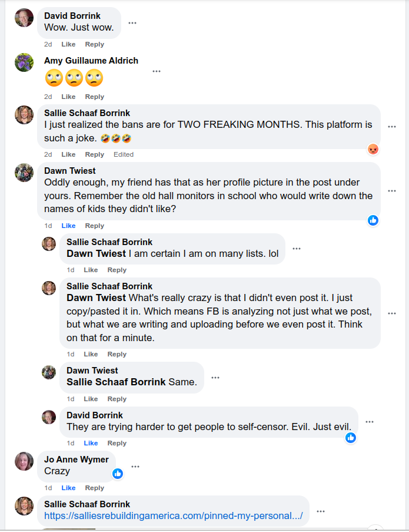Click thumbs-up reaction badge on Dawn Twiest's comment
The height and width of the screenshot is (532, 409).
373,220
